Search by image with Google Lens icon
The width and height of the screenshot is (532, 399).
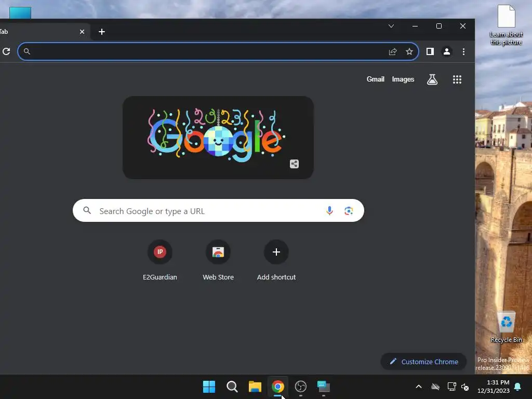tap(349, 211)
